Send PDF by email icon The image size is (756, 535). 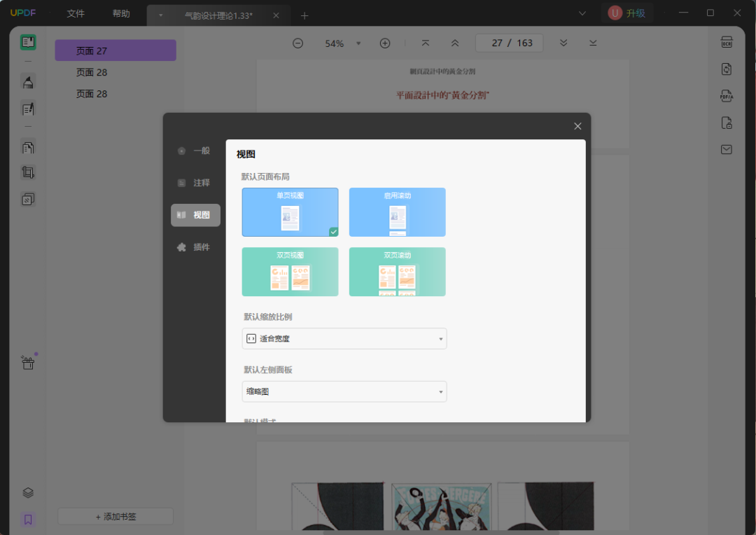tap(727, 150)
